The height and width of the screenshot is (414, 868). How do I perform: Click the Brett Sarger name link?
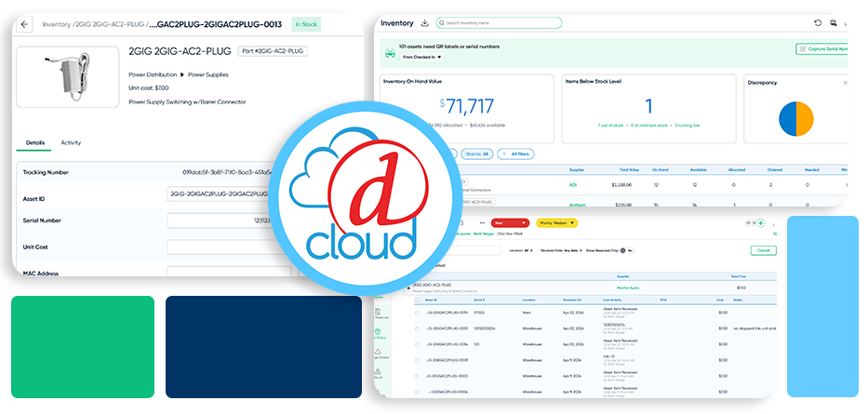[482, 234]
